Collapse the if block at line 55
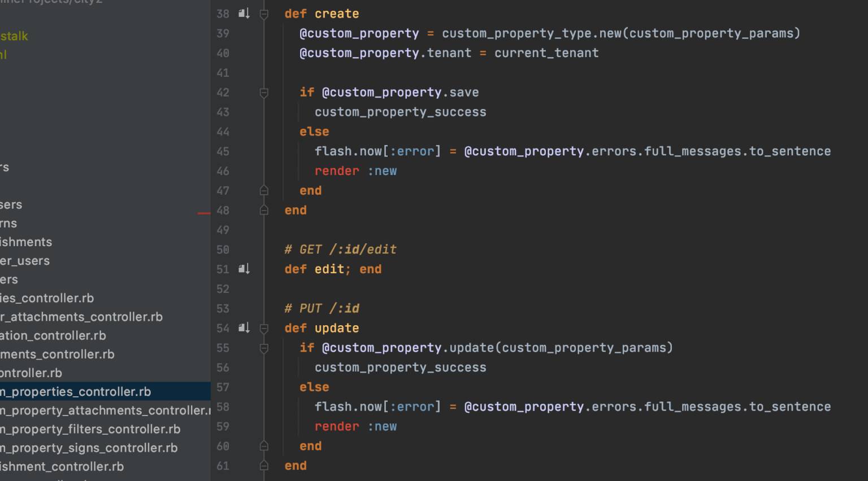Image resolution: width=868 pixels, height=481 pixels. tap(263, 349)
